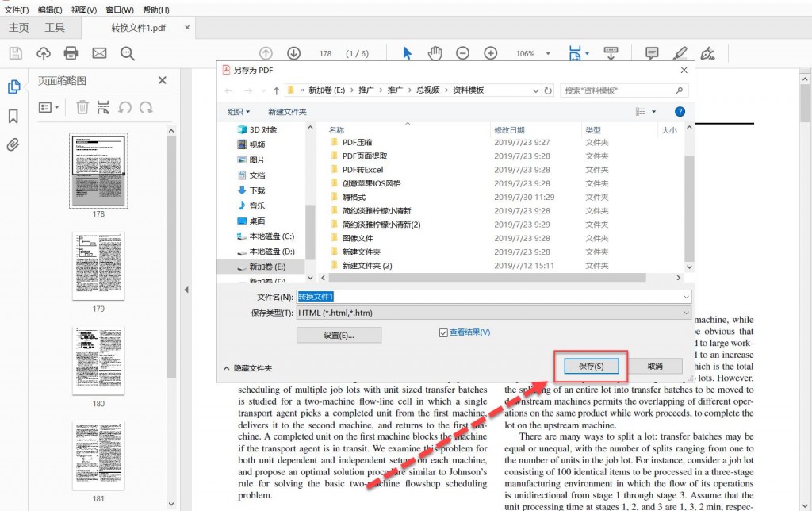Screen dimensions: 812x511
Task: Select the arrow selection tool
Action: 407,53
